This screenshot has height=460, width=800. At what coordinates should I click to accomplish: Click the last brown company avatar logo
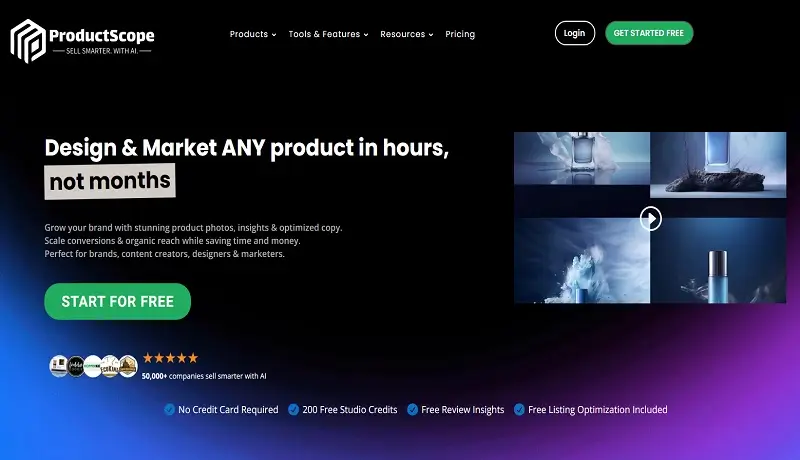128,366
